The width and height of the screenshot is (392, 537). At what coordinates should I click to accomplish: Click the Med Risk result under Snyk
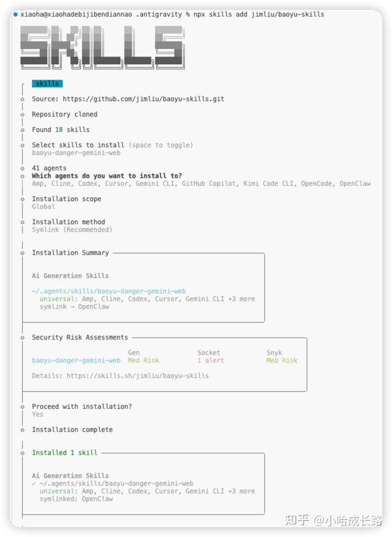coord(281,361)
